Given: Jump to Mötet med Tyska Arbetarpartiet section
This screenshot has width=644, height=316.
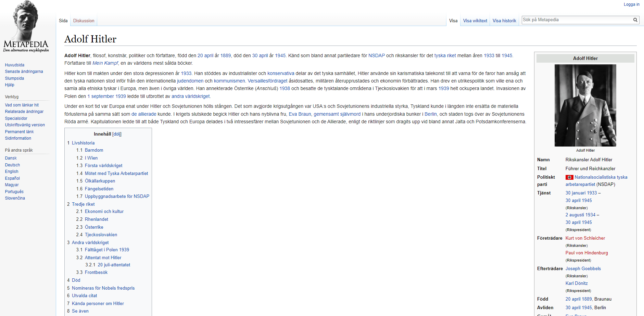Looking at the screenshot, I should (112, 174).
